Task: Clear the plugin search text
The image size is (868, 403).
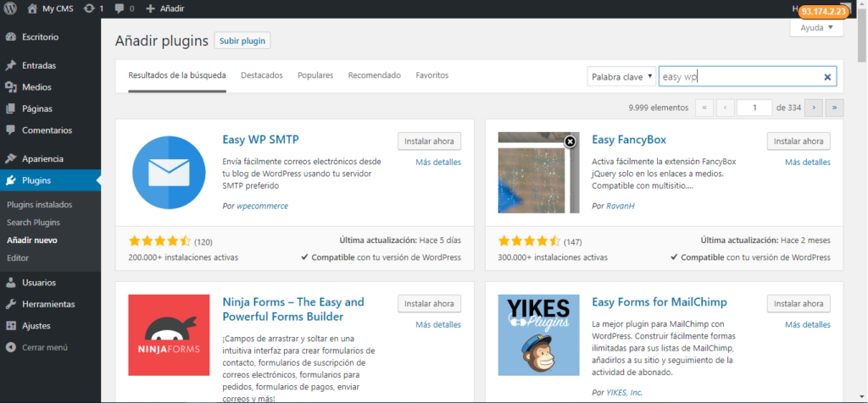Action: [827, 77]
